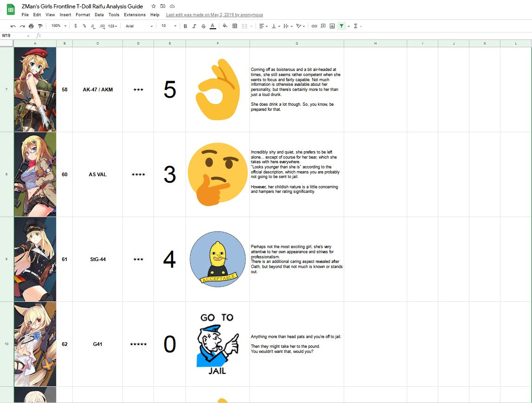Open the Extensions menu
Viewport: 532px width, 403px height.
[x=135, y=15]
